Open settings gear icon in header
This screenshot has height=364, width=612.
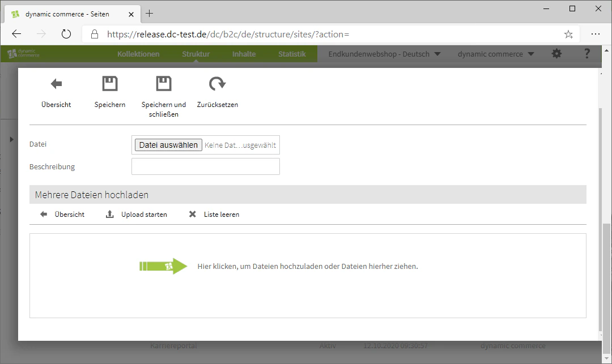[556, 54]
